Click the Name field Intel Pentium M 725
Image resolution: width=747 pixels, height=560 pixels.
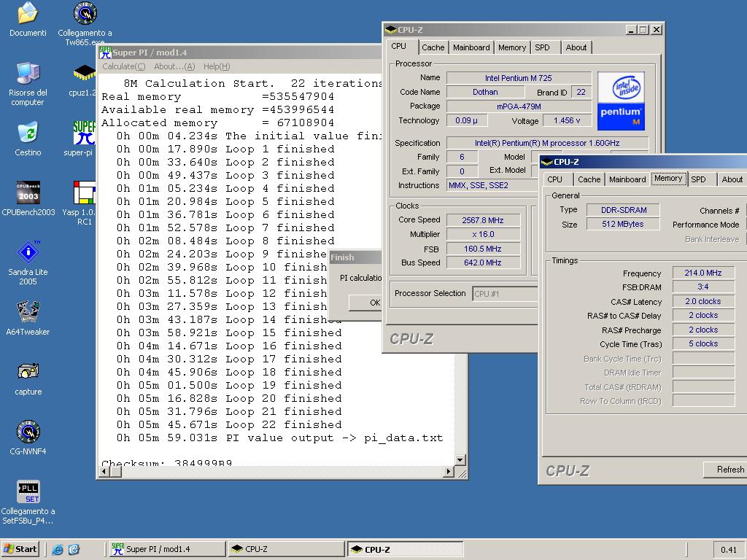(x=519, y=77)
